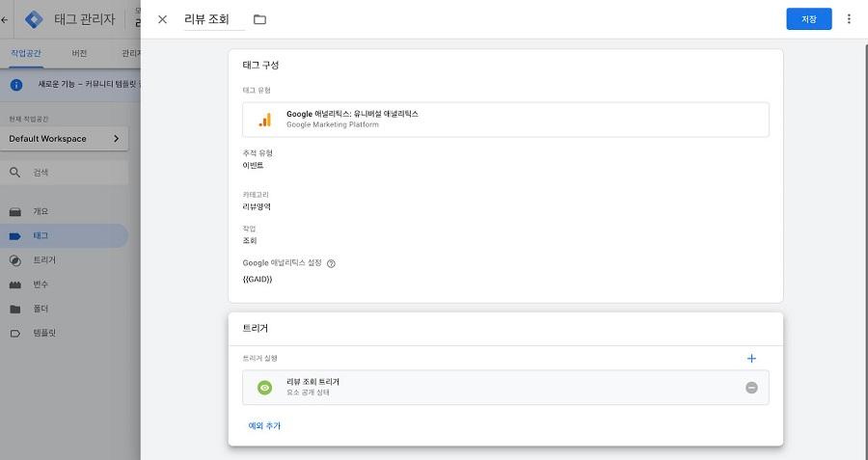The image size is (868, 460).
Task: Click the {{GAID}} settings variable value
Action: 258,280
